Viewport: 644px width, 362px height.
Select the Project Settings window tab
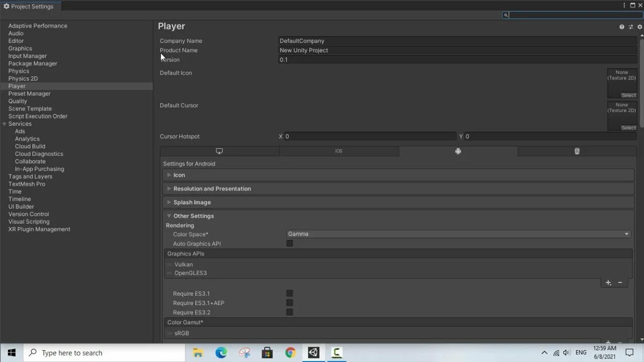pyautogui.click(x=30, y=7)
